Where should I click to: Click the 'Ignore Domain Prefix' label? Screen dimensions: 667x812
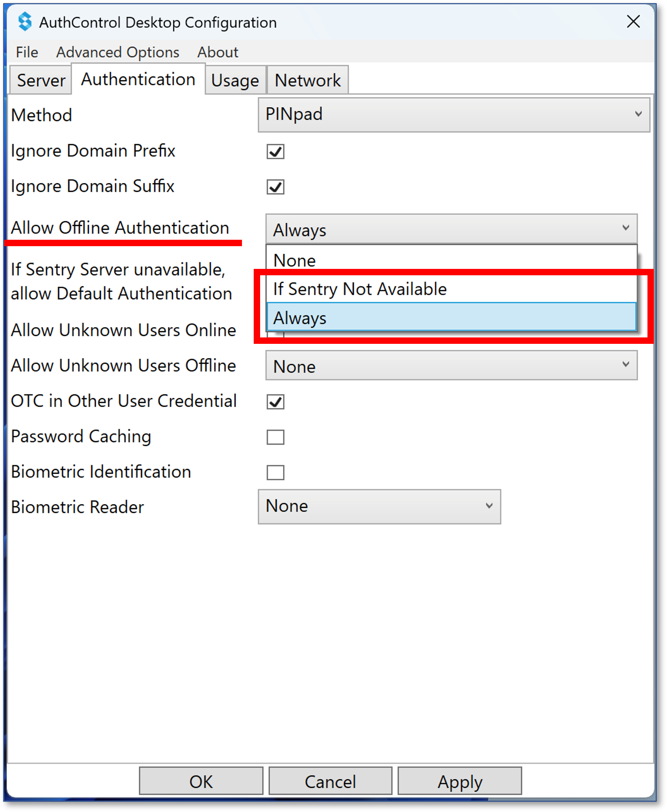tap(93, 151)
